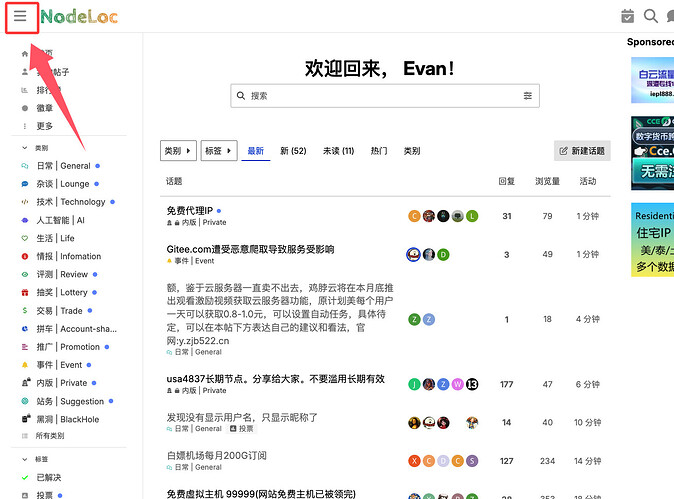Click the 抽奖 | Lottery gift icon

coord(25,292)
